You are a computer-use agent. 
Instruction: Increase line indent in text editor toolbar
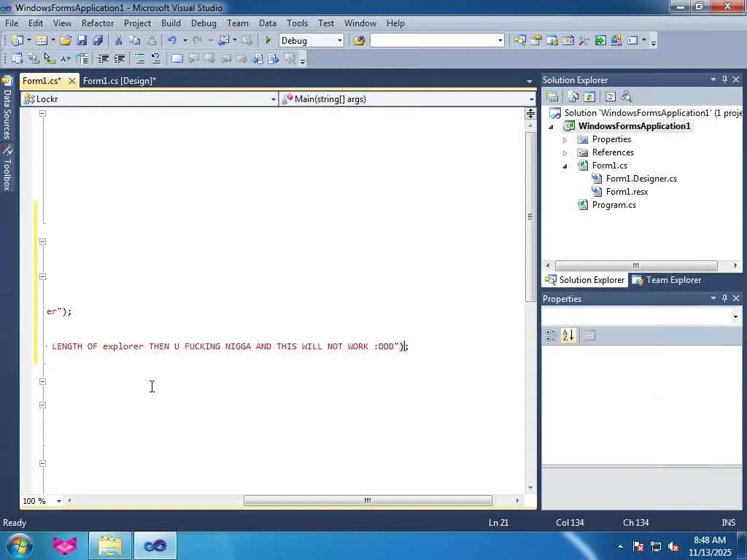[119, 58]
